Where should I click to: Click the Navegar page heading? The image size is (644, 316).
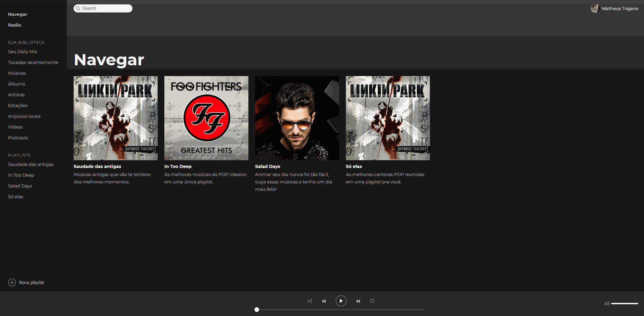coord(109,60)
